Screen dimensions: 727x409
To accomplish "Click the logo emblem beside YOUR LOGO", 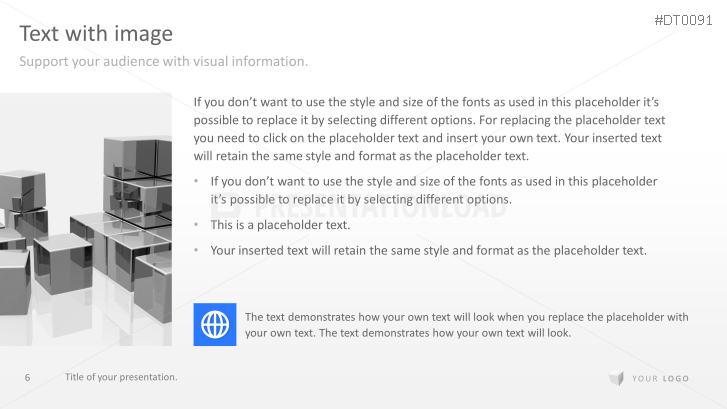I will (x=616, y=378).
